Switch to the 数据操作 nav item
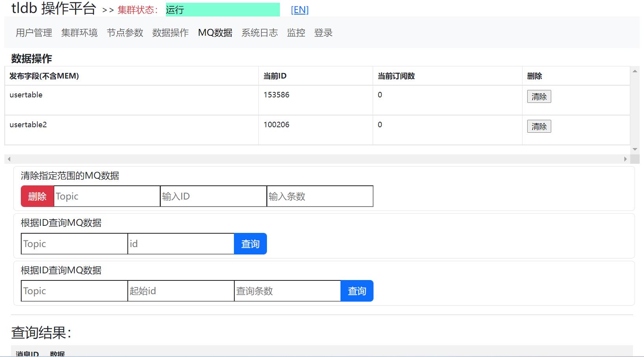Screen dimensions: 644x357 [x=171, y=33]
